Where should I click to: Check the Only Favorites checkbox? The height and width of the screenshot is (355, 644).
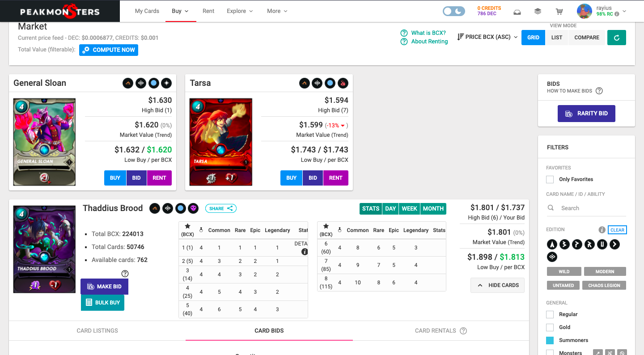550,179
